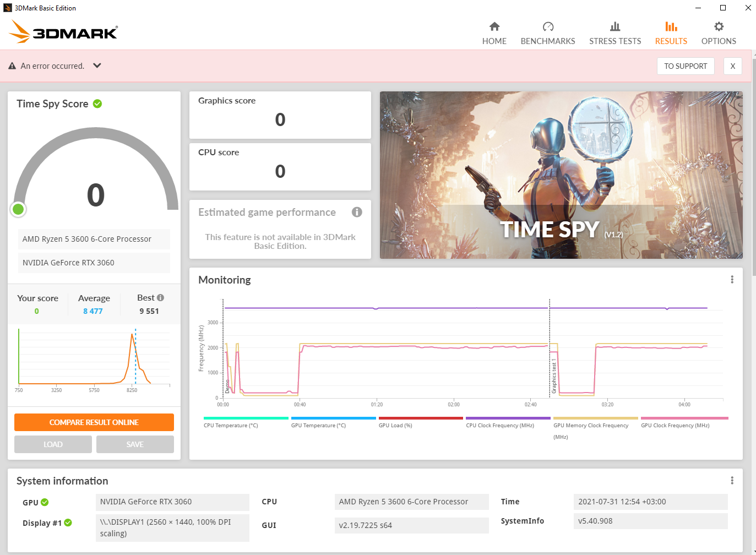Open the HOME tab
The image size is (756, 555).
(x=494, y=34)
